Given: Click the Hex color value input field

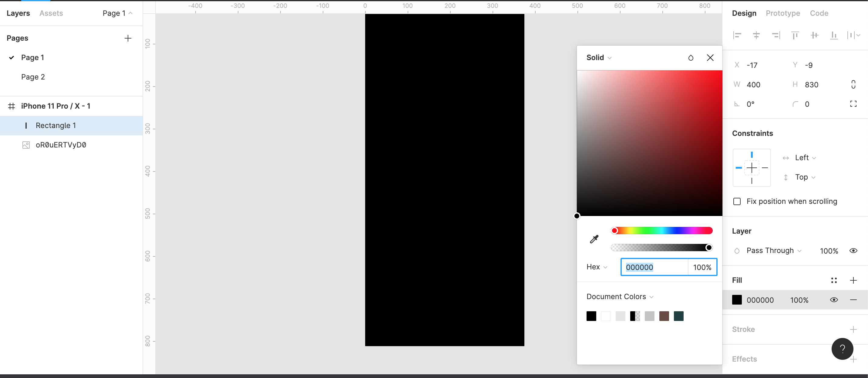Looking at the screenshot, I should (x=654, y=267).
